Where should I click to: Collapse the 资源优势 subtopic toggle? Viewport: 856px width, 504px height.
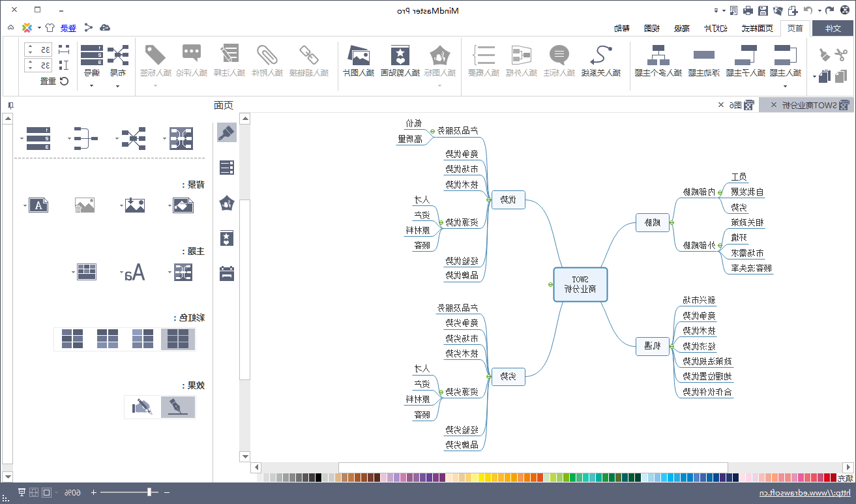(441, 222)
